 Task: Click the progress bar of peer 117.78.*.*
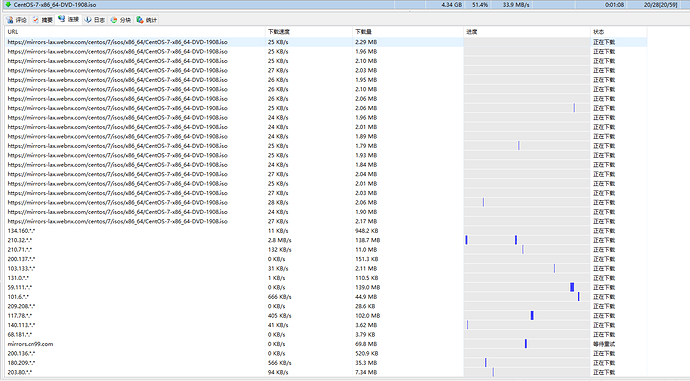point(527,315)
